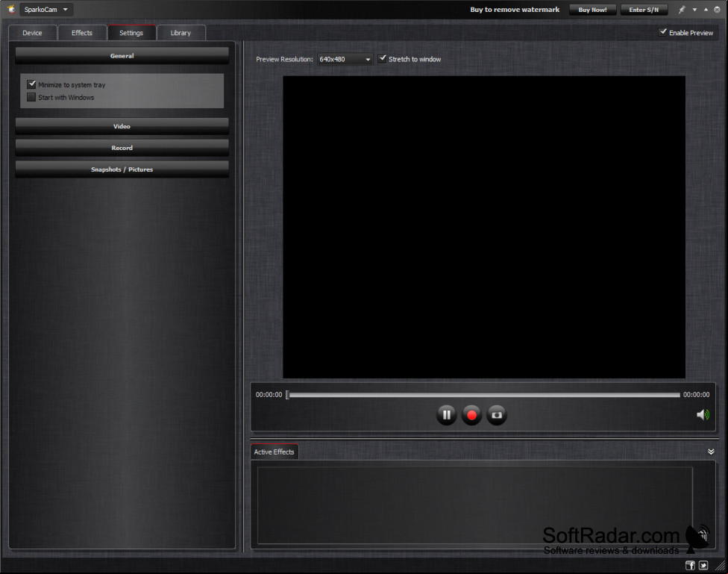
Task: Open the Facebook share icon
Action: point(690,565)
